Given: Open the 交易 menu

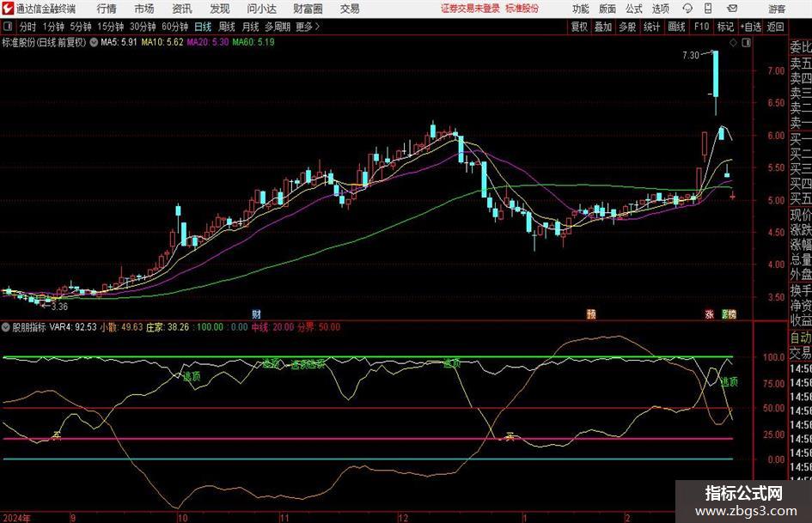Looking at the screenshot, I should pos(350,9).
